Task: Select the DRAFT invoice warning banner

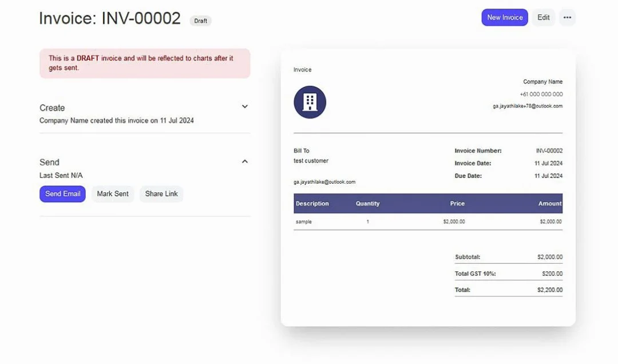Action: pos(144,63)
